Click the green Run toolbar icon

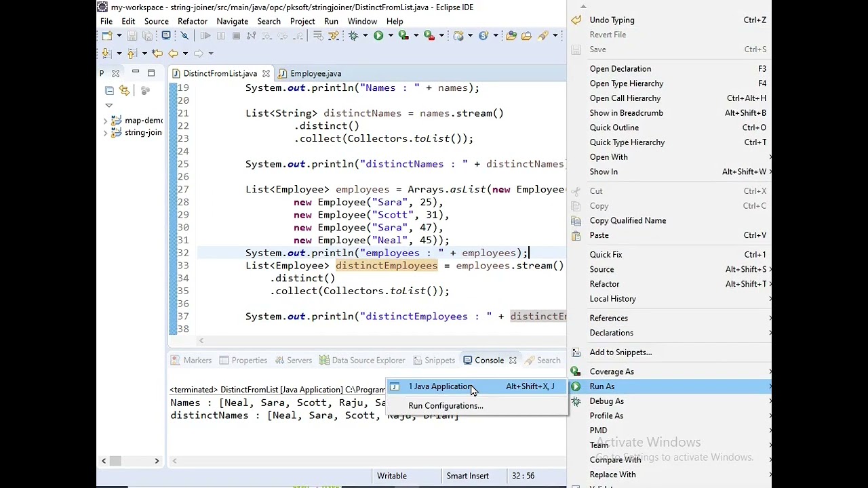click(378, 35)
